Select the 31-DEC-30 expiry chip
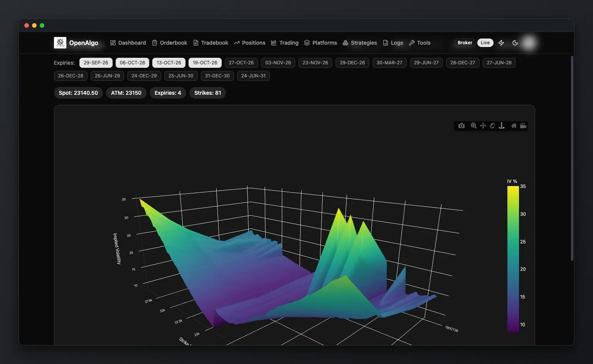Screen dimensions: 593x364 pyautogui.click(x=217, y=76)
